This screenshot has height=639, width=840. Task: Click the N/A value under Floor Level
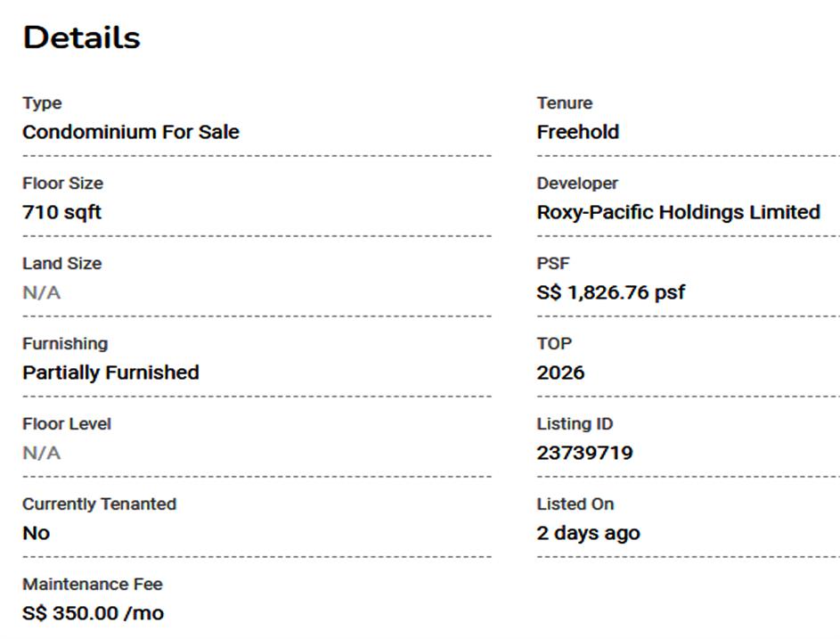click(x=41, y=453)
